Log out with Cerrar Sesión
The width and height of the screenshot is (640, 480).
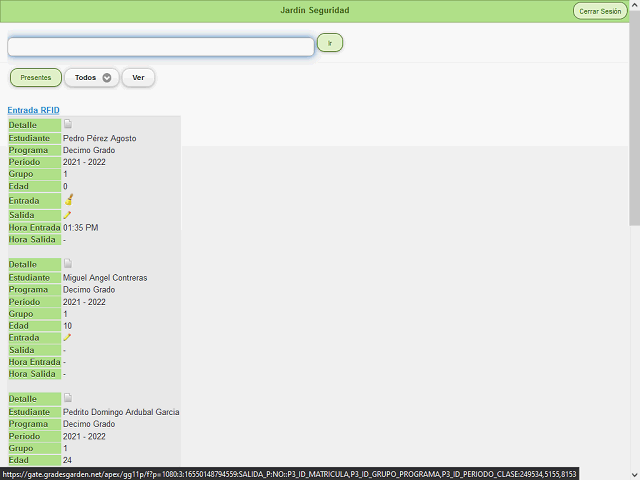[600, 11]
